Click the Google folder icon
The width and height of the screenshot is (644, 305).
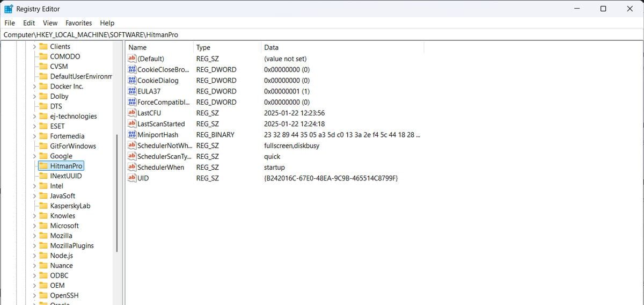[x=44, y=156]
